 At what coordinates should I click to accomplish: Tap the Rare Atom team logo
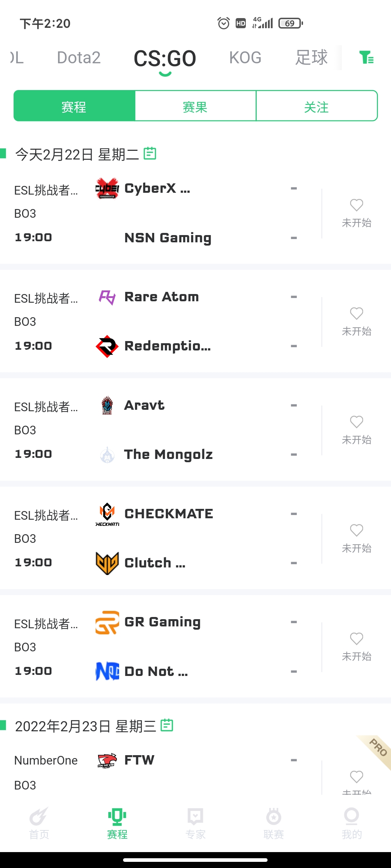107,297
